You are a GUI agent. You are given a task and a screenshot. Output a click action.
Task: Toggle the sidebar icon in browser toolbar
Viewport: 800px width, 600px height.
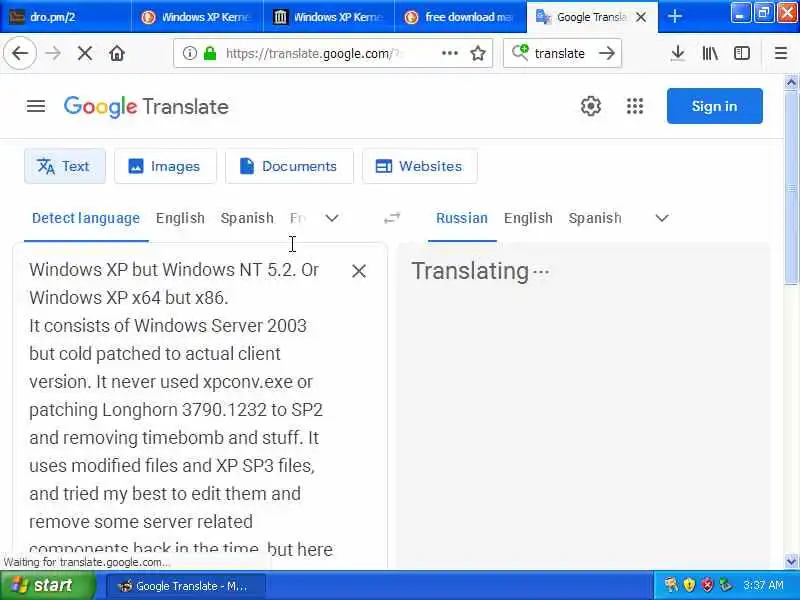tap(742, 53)
